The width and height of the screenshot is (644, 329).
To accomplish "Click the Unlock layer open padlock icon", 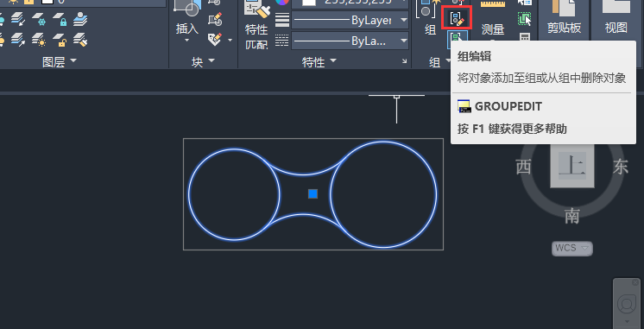I will click(x=60, y=40).
